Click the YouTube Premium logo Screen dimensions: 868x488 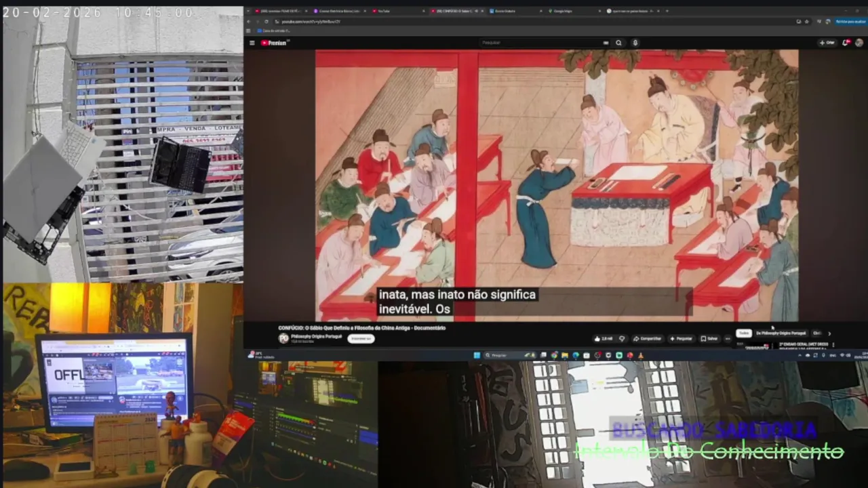pyautogui.click(x=275, y=43)
